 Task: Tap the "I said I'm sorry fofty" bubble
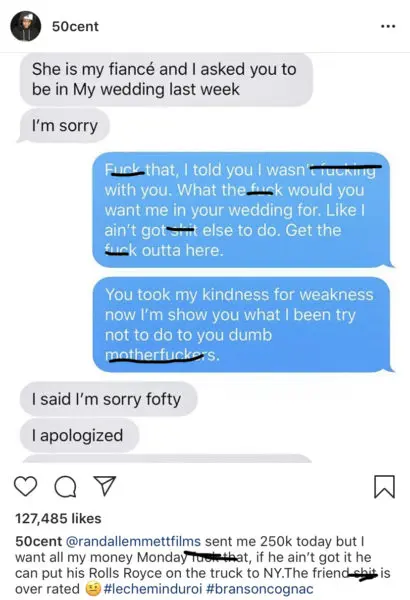point(108,399)
